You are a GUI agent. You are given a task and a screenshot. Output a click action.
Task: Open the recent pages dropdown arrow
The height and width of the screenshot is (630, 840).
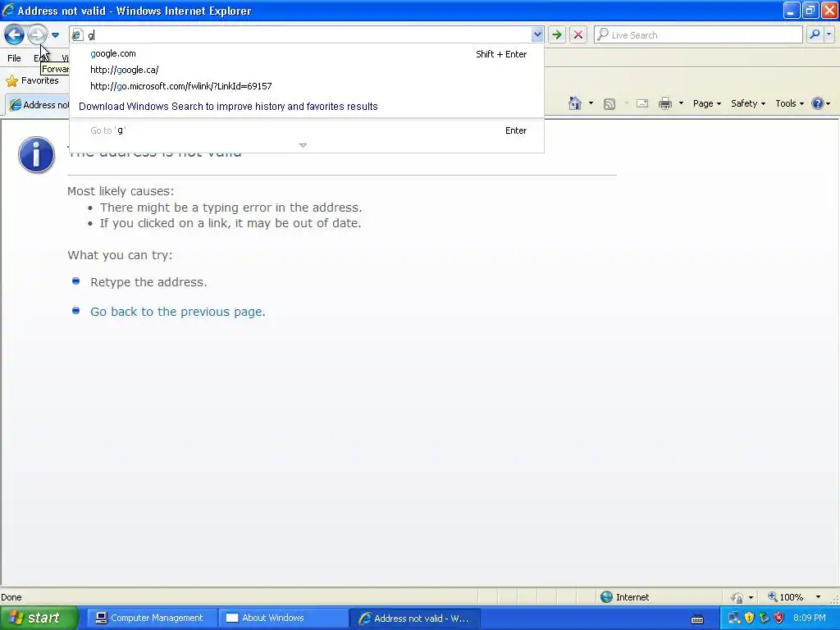55,35
